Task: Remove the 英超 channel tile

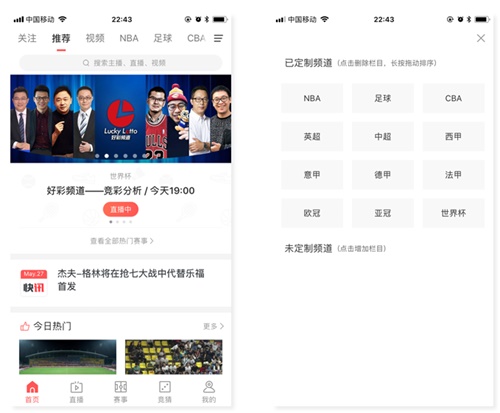Action: click(312, 137)
